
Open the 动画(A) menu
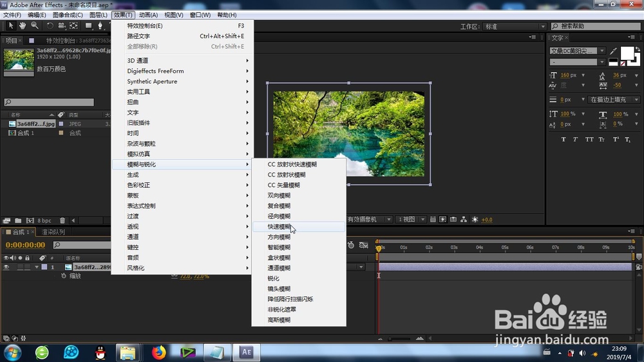point(148,15)
